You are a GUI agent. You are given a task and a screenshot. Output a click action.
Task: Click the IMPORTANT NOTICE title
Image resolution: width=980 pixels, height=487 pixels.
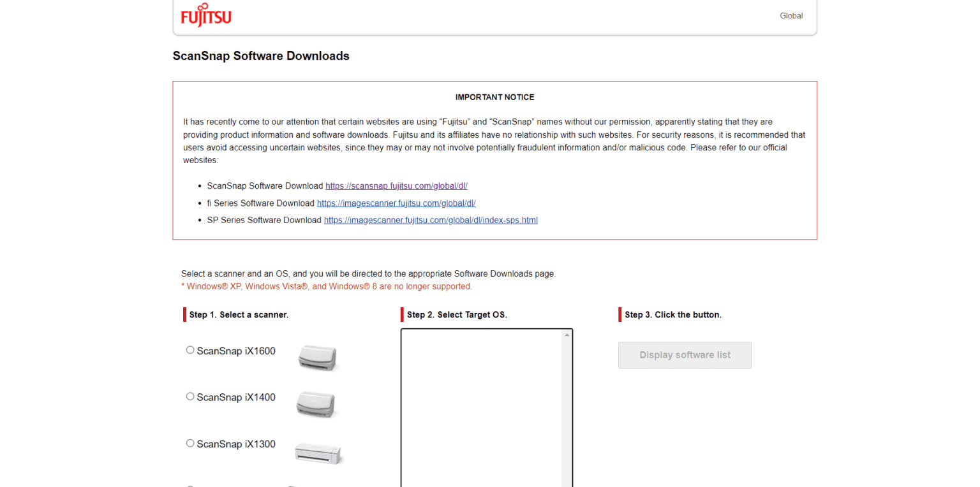pyautogui.click(x=494, y=98)
